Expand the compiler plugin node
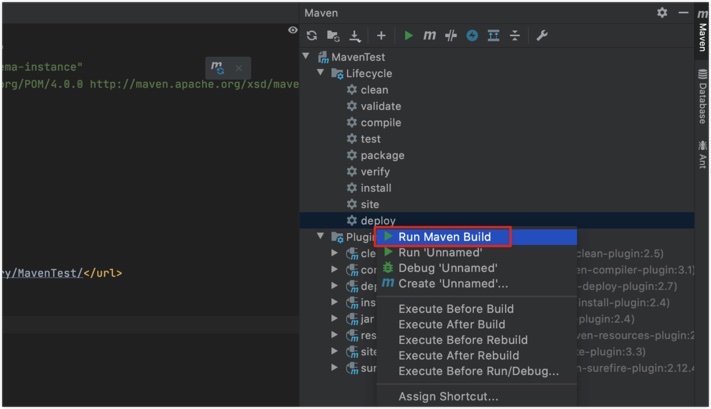This screenshot has width=711, height=409. 335,269
